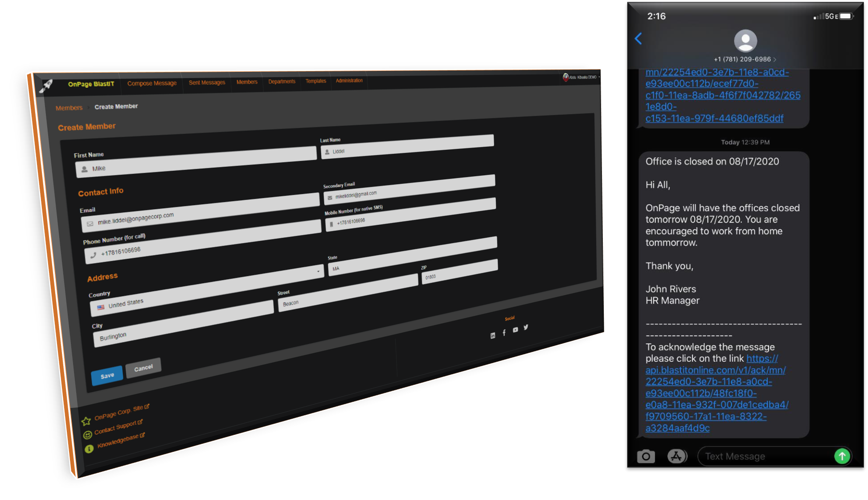Open the YouTube social icon

tap(515, 330)
